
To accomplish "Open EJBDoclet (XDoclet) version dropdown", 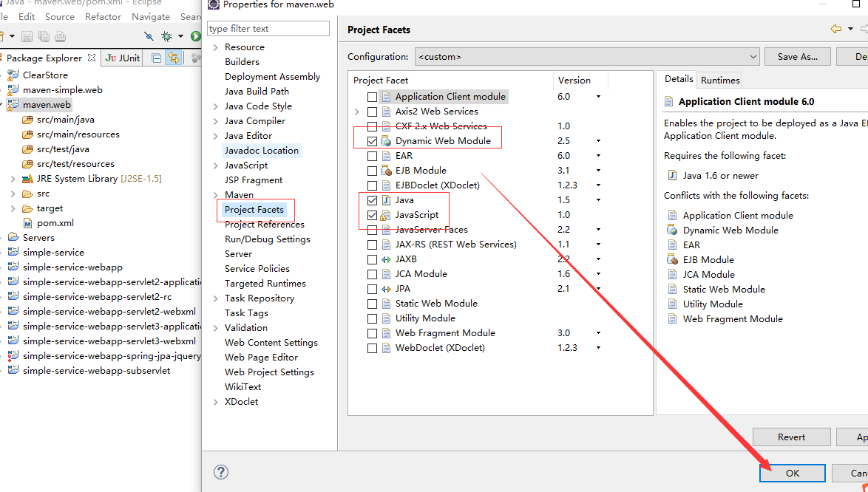I will tap(598, 185).
